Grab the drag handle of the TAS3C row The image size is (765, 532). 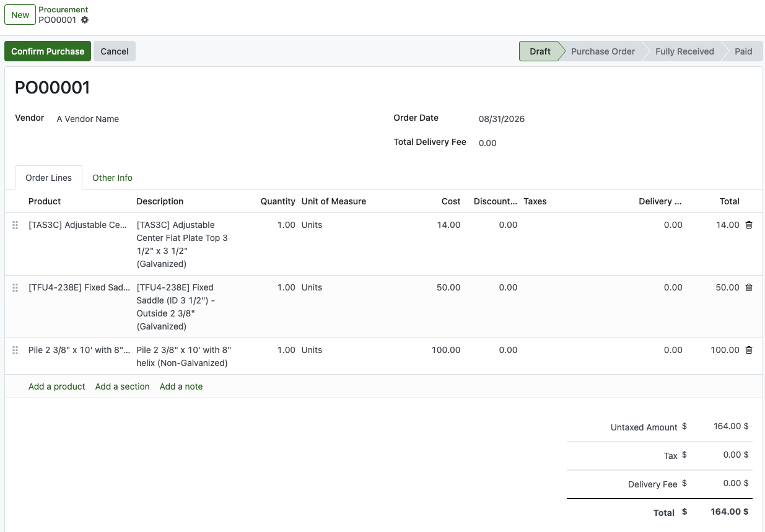(x=15, y=225)
